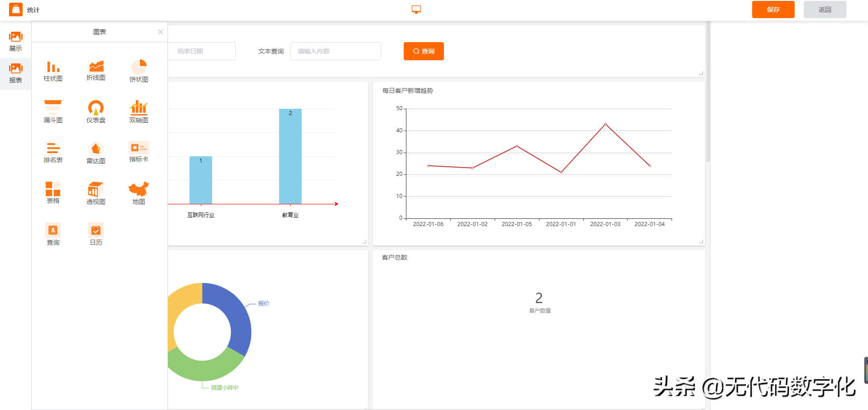Image resolution: width=868 pixels, height=410 pixels.
Task: Click the 报价 legend label
Action: coord(264,303)
